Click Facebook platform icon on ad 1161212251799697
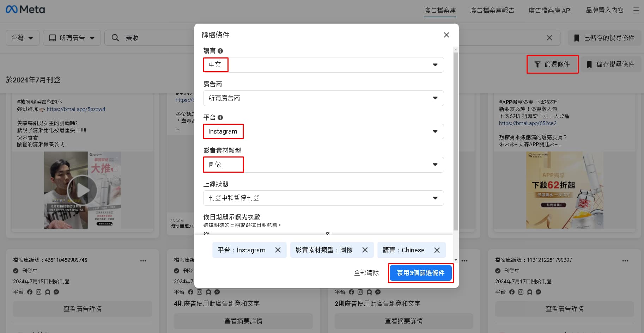 click(x=512, y=292)
